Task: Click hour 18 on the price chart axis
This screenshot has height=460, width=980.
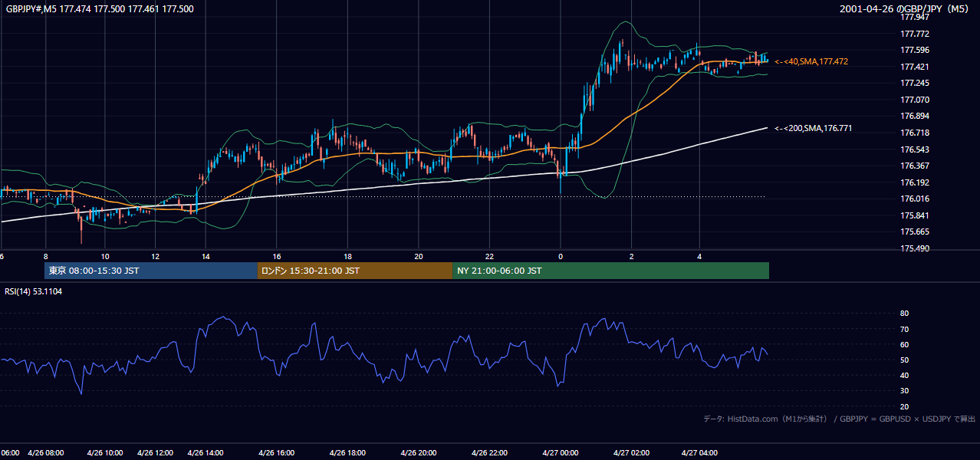Action: (x=347, y=256)
